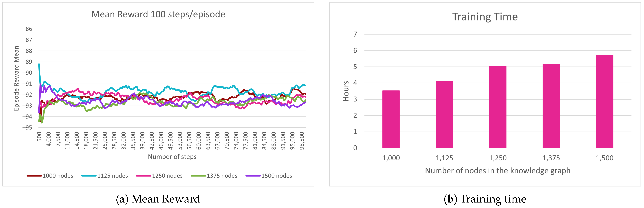
Task: Click the "Training Time" chart title
Action: 485,17
